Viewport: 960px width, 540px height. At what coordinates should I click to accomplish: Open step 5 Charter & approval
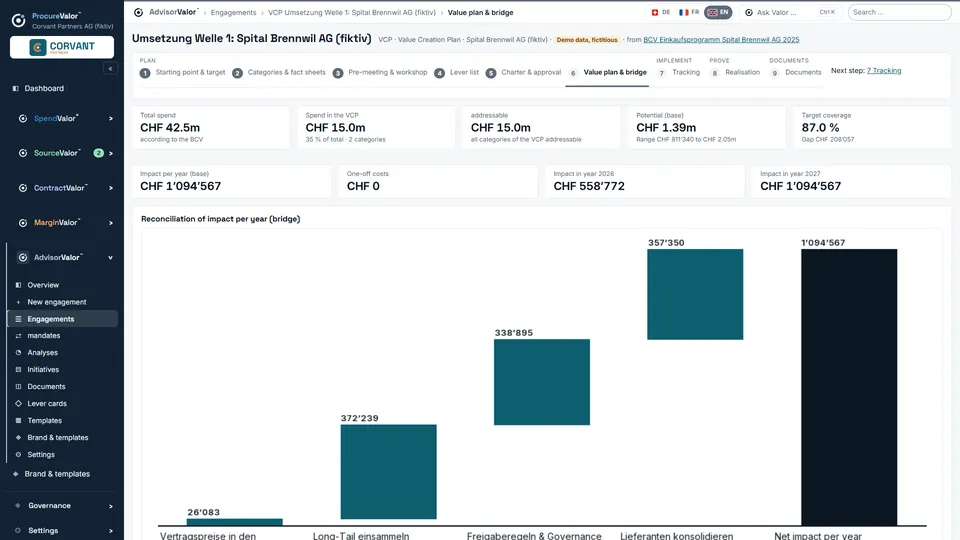[523, 73]
